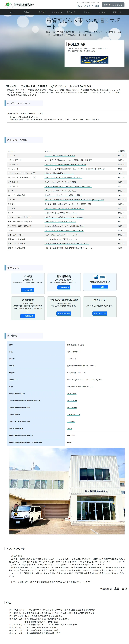
Task: Open ジェネ 2023 Summerキャンペーン link
Action: point(62,235)
